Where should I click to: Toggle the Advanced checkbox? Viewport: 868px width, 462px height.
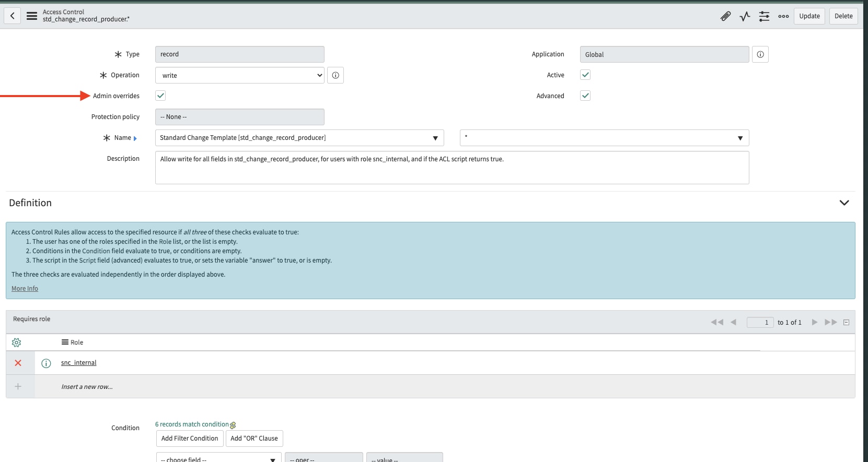(x=585, y=96)
